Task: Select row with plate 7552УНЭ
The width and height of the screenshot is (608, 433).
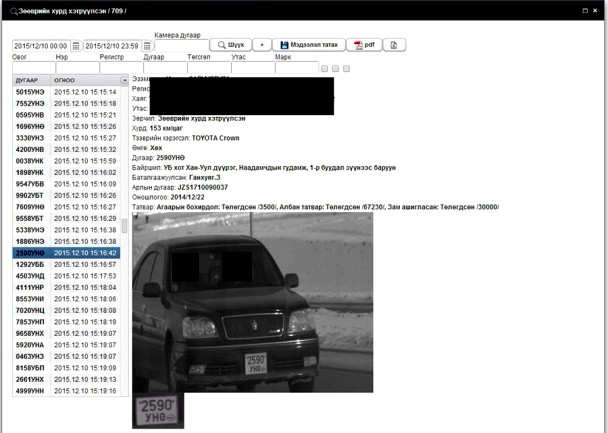Action: pos(66,104)
